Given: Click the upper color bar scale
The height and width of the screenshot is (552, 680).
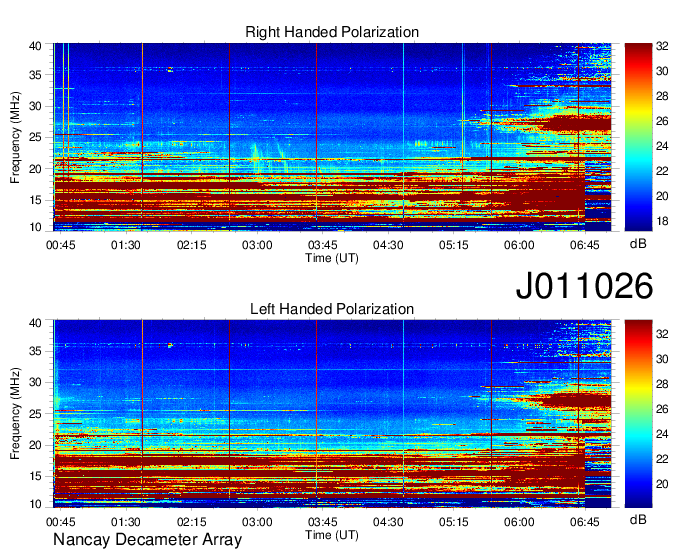Looking at the screenshot, I should pos(638,137).
